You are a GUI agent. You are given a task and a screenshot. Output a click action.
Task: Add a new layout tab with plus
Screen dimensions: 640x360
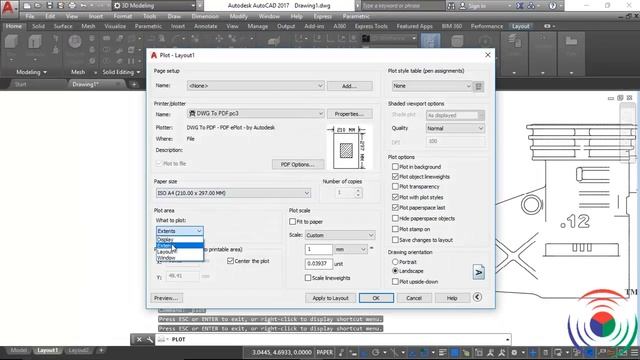[x=101, y=350]
